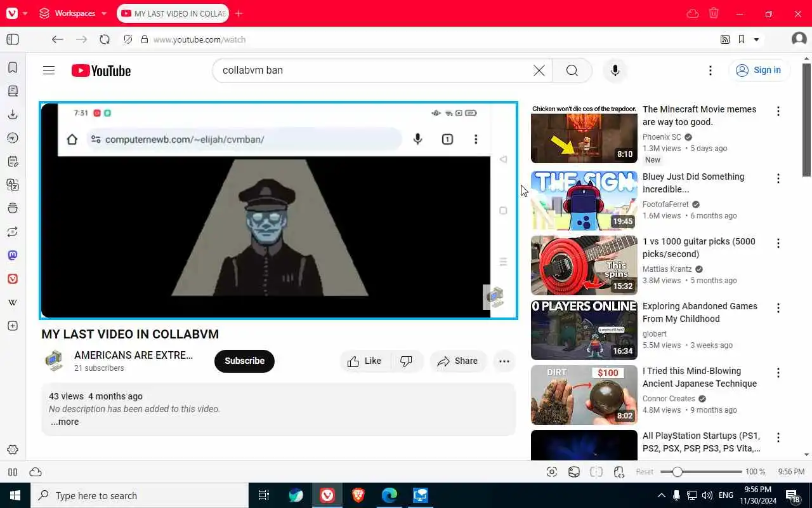The height and width of the screenshot is (508, 812).
Task: Add a new web panel
Action: pyautogui.click(x=13, y=326)
